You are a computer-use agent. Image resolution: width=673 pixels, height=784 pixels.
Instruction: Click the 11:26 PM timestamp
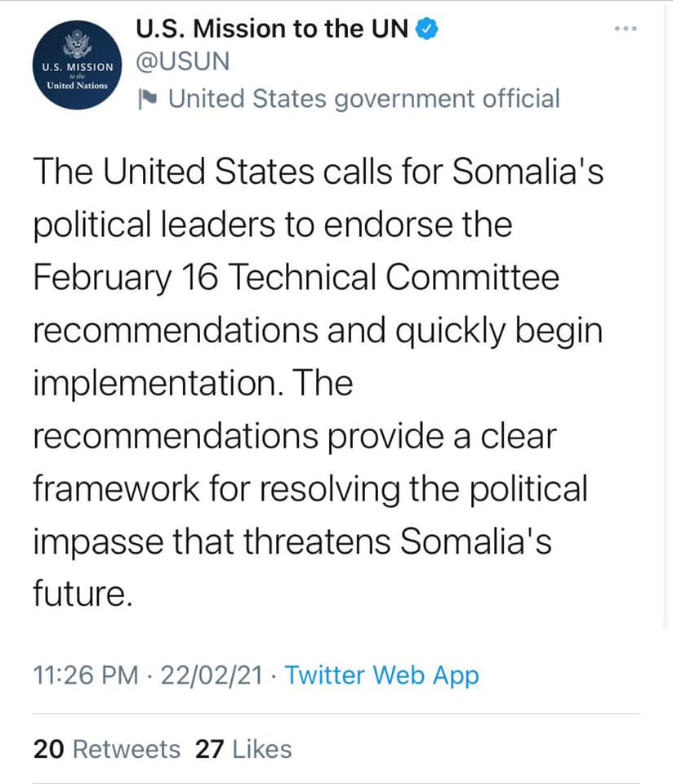(x=86, y=675)
